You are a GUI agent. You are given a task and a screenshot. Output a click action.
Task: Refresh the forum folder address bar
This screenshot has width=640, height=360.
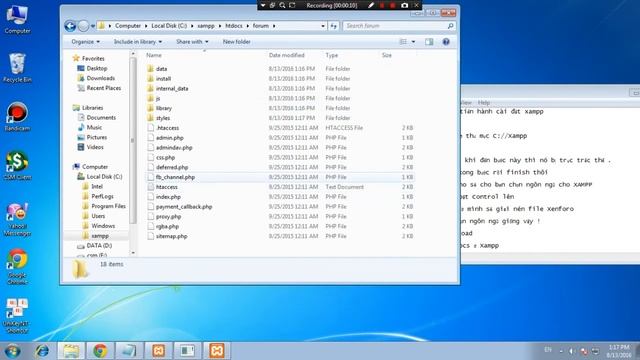coord(333,26)
